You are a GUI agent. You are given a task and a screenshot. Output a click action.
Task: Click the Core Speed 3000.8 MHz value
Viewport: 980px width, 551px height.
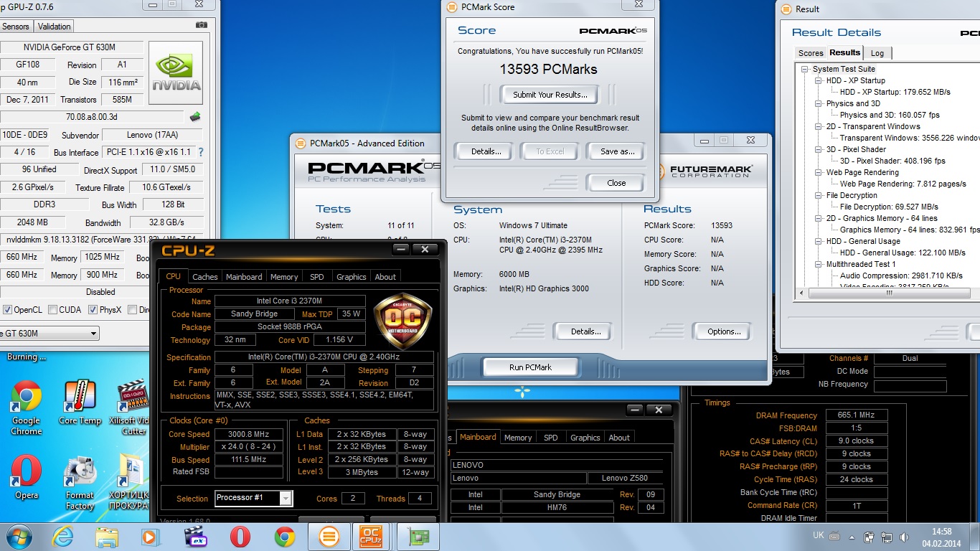coord(249,434)
